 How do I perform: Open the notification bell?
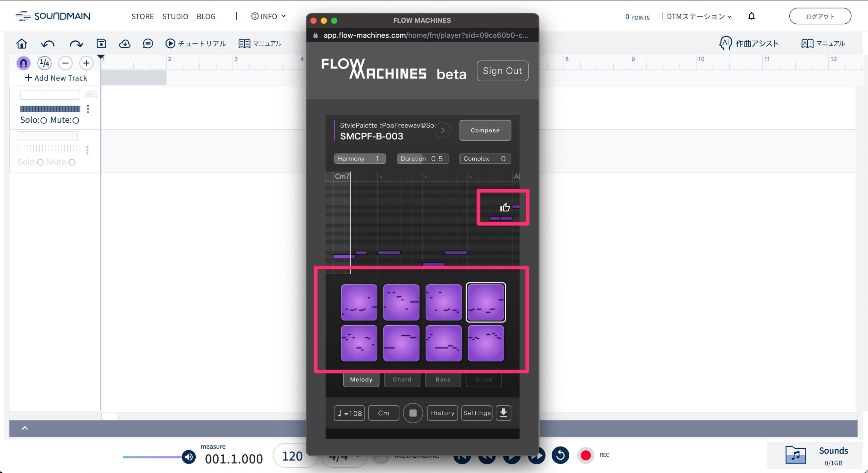752,16
